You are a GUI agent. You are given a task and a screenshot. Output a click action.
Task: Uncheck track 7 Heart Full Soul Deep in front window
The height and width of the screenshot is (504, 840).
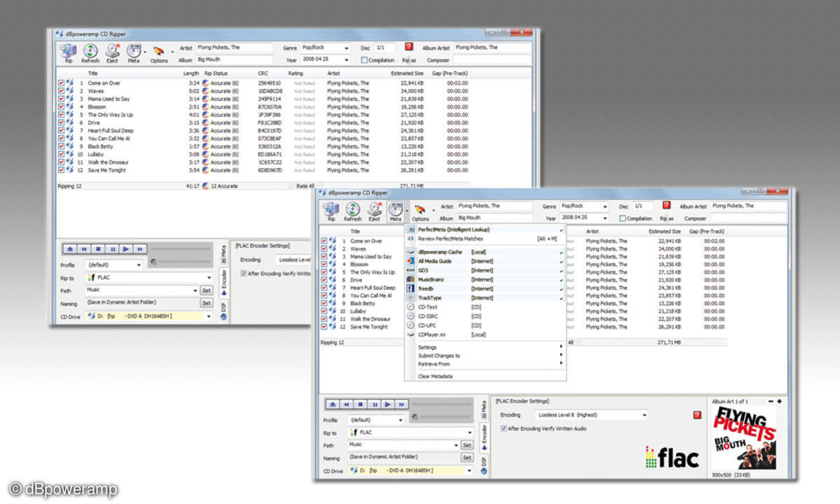[x=324, y=288]
